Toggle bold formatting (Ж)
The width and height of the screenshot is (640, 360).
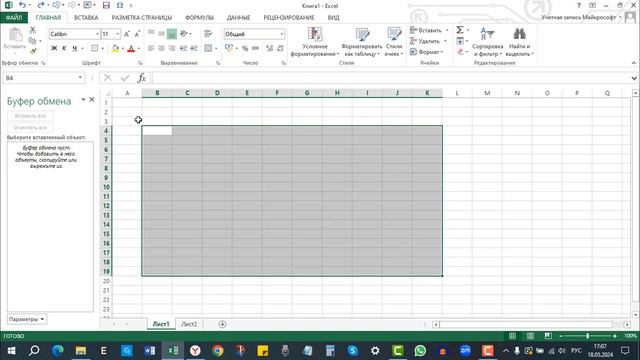pos(54,48)
